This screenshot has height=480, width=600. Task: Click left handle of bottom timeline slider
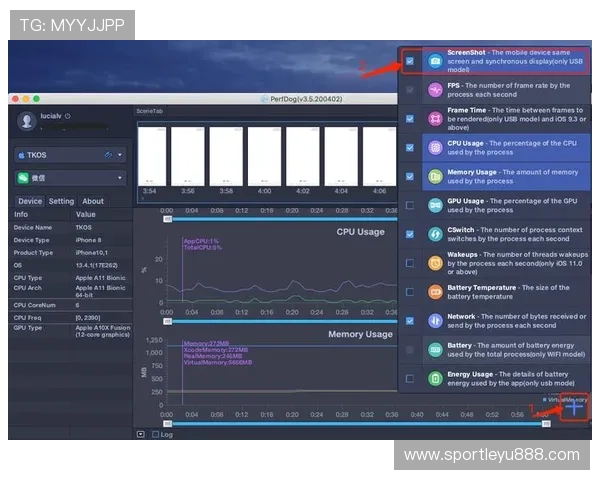[x=168, y=424]
